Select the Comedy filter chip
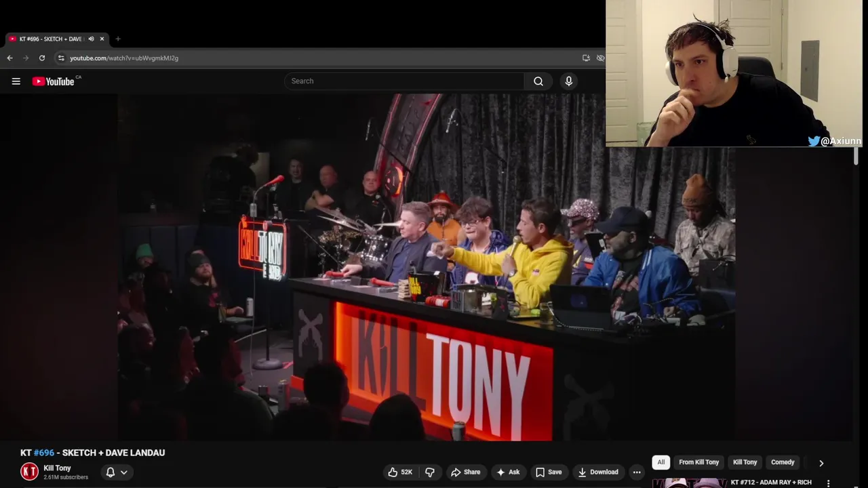 coord(782,462)
